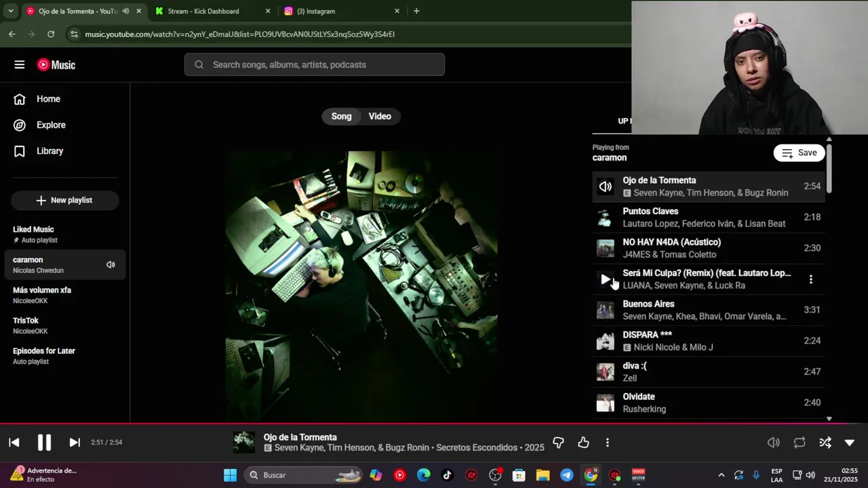Image resolution: width=868 pixels, height=488 pixels.
Task: Open the tab search dropdown
Action: (10, 11)
